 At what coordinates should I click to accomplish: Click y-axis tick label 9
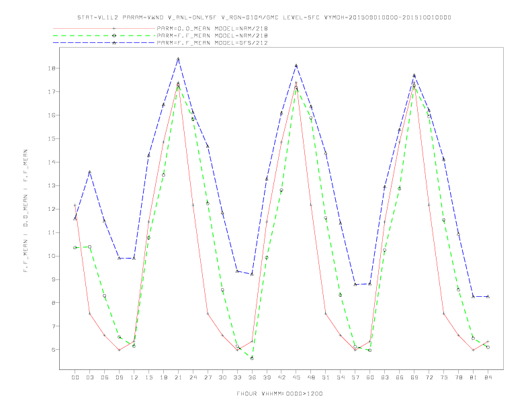click(x=53, y=279)
